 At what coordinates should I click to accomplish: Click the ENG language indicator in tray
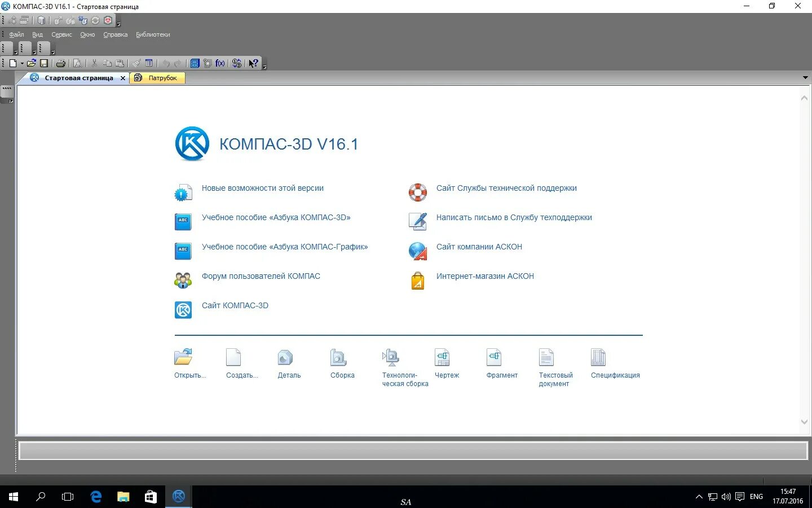(x=756, y=497)
